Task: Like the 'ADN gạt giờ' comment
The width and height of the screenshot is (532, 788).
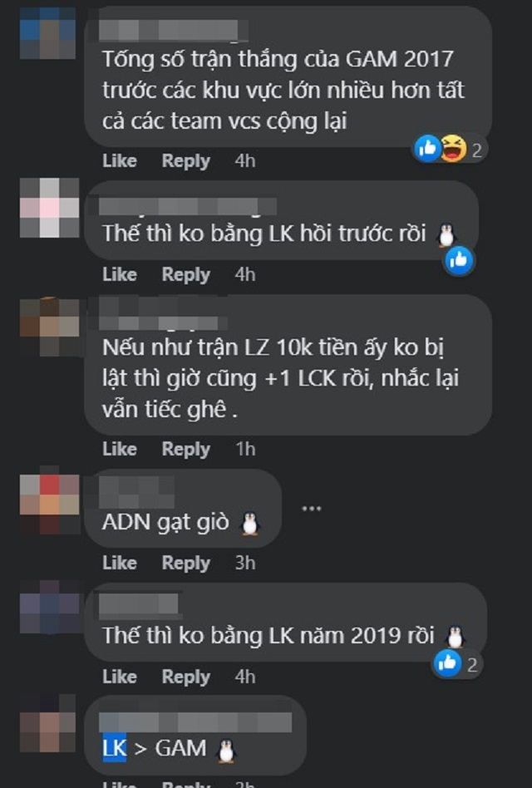Action: click(x=120, y=563)
